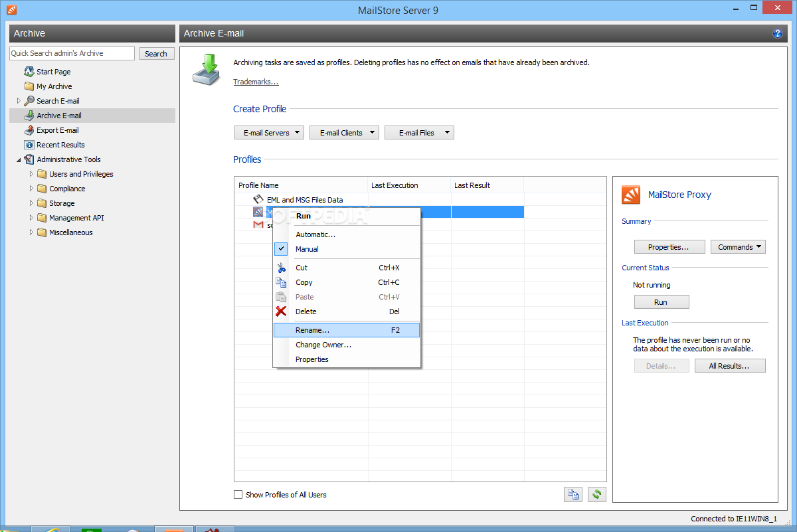Click the Quick Search admin's Archive field

pos(72,53)
